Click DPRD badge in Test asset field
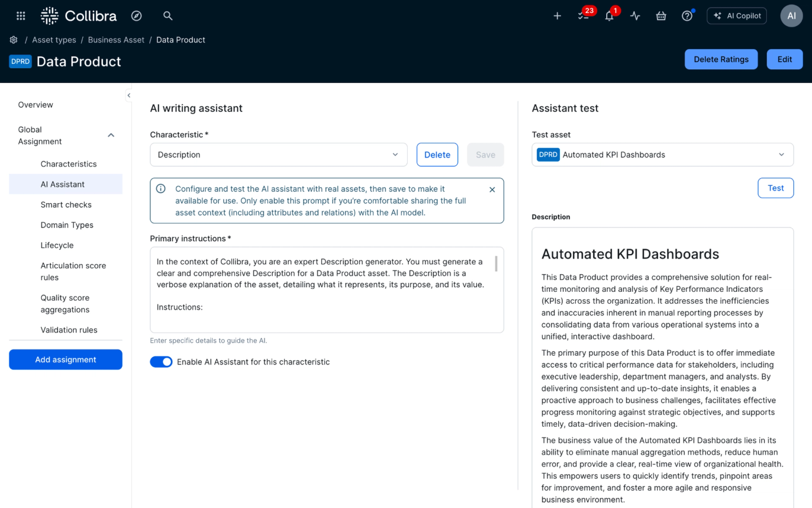 coord(548,155)
